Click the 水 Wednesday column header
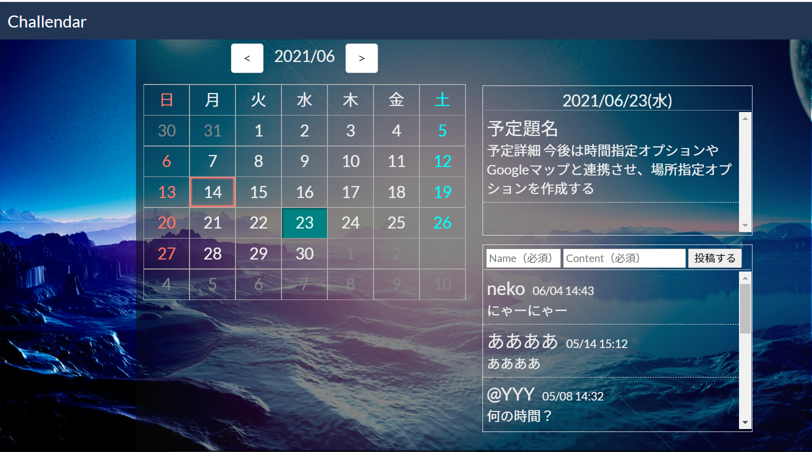The height and width of the screenshot is (452, 812). pyautogui.click(x=304, y=100)
